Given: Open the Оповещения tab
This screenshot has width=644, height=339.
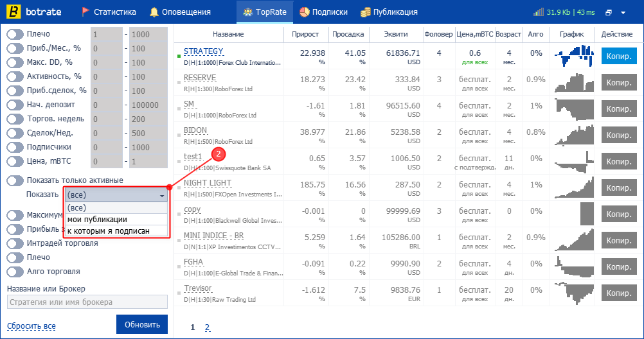Looking at the screenshot, I should point(180,12).
